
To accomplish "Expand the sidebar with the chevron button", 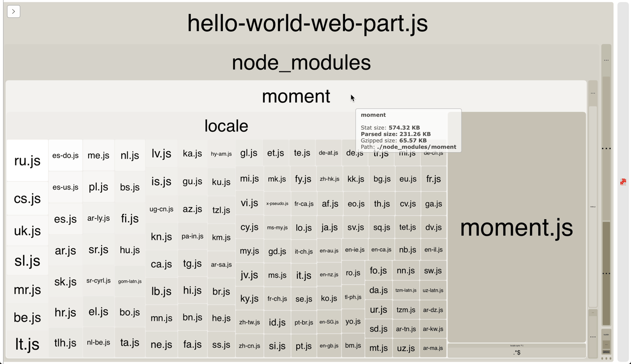I will 14,11.
